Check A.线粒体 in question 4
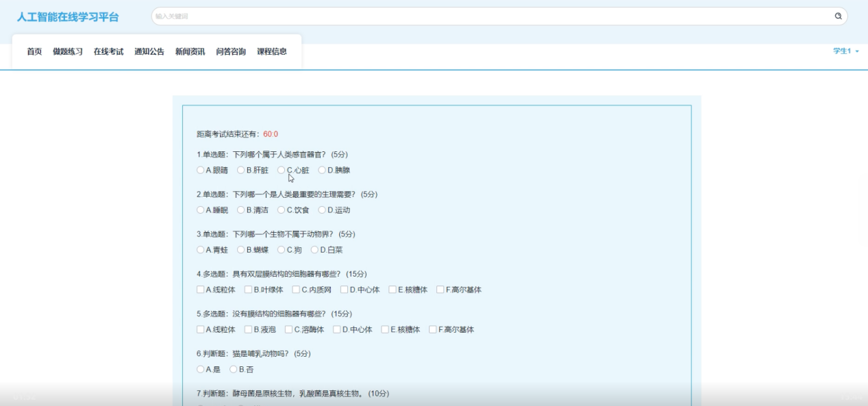 pos(201,290)
